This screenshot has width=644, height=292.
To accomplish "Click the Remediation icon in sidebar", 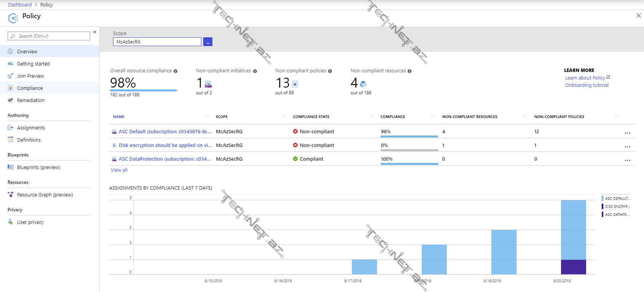I will pyautogui.click(x=11, y=100).
